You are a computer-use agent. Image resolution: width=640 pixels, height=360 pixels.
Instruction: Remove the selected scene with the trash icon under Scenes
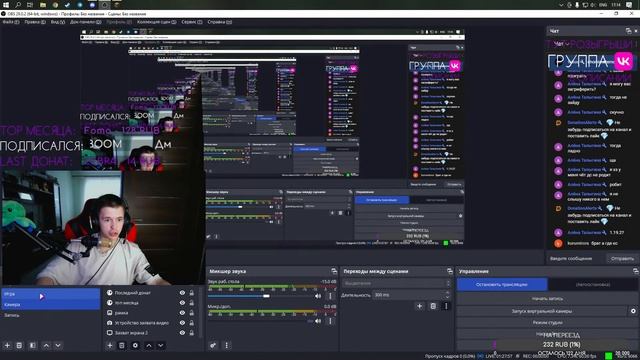tap(19, 345)
